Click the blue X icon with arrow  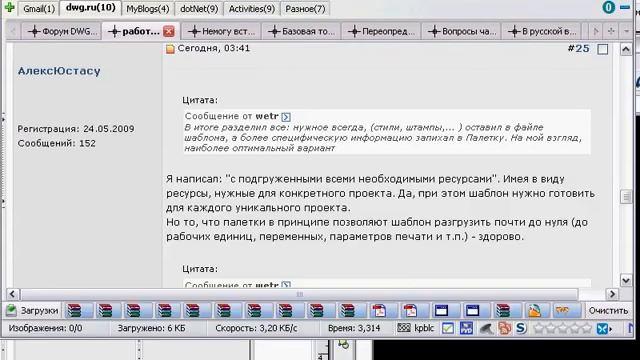click(603, 328)
